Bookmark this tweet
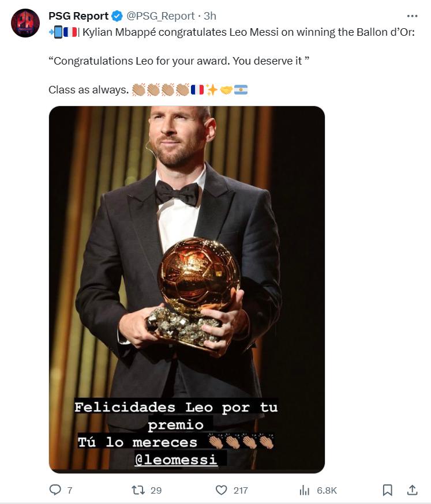 click(388, 490)
